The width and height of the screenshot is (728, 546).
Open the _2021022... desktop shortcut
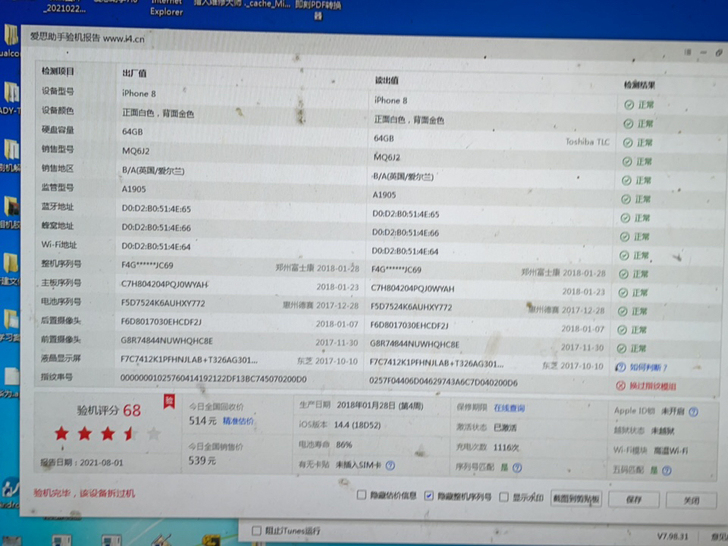[65, 7]
